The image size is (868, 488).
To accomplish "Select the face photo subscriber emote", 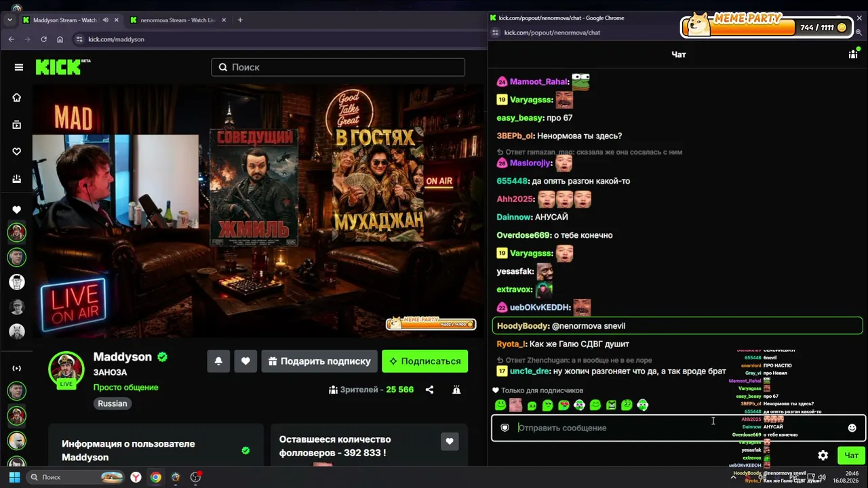I will coord(516,405).
